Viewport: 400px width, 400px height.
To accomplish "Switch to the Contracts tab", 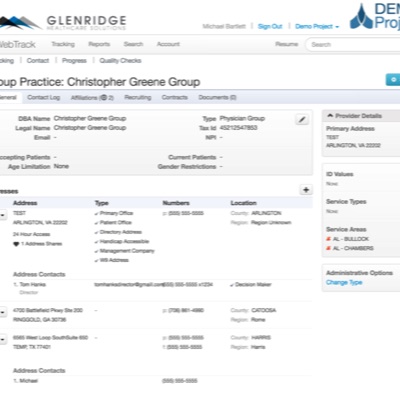I will [x=175, y=97].
